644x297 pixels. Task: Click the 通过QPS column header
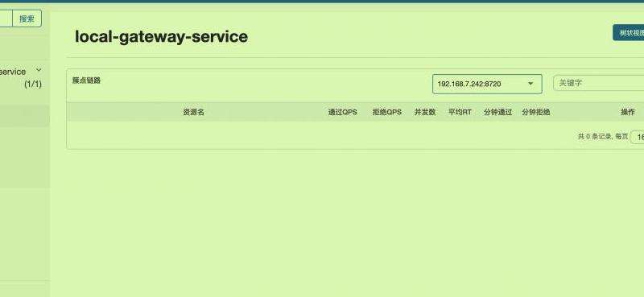[343, 112]
